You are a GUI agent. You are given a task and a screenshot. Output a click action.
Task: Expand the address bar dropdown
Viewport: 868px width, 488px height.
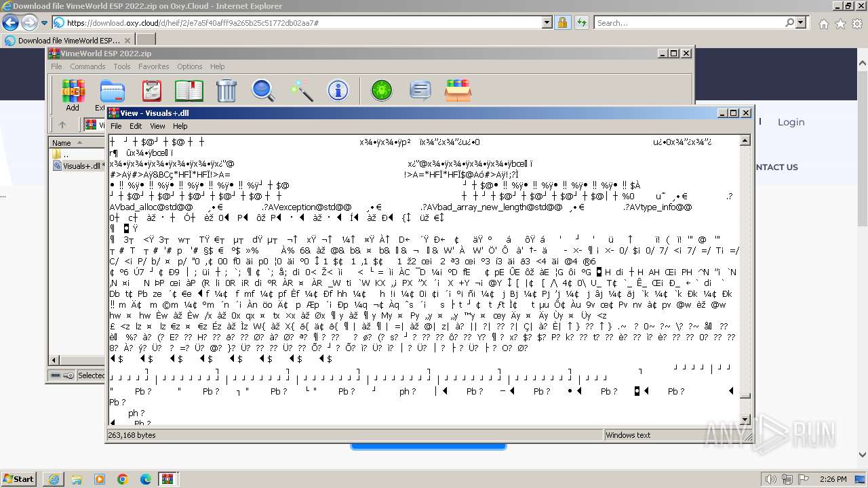(547, 22)
